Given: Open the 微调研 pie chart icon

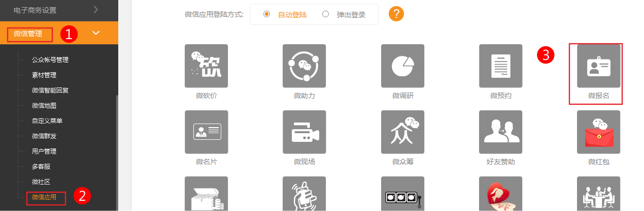Looking at the screenshot, I should pos(402,66).
